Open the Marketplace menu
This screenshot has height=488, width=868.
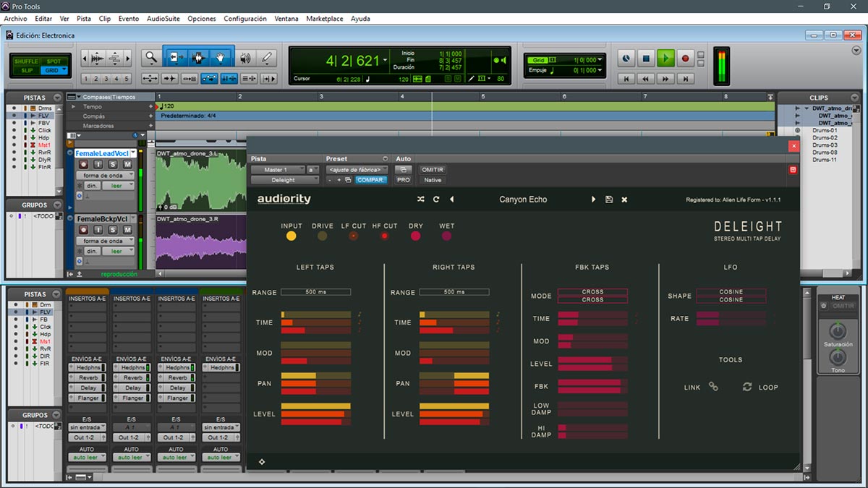point(325,19)
